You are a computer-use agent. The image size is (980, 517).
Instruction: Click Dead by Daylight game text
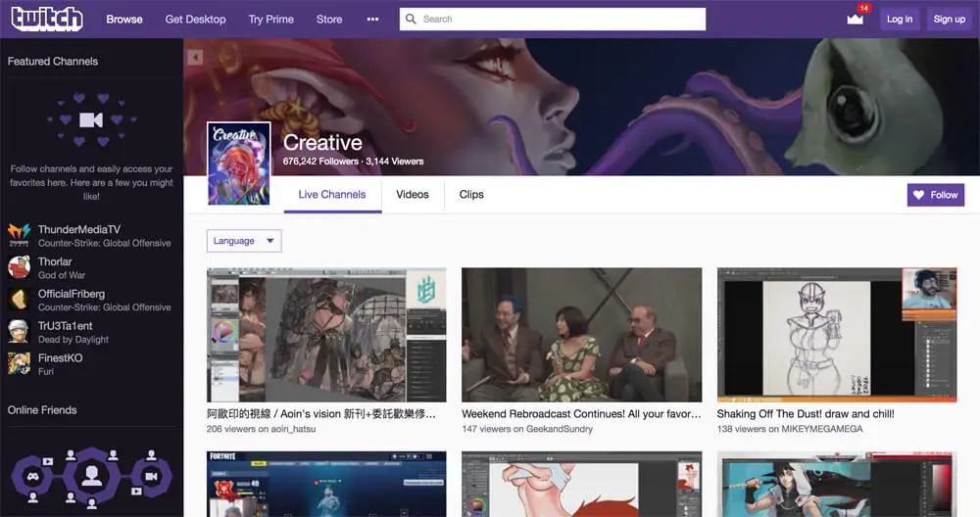73,339
